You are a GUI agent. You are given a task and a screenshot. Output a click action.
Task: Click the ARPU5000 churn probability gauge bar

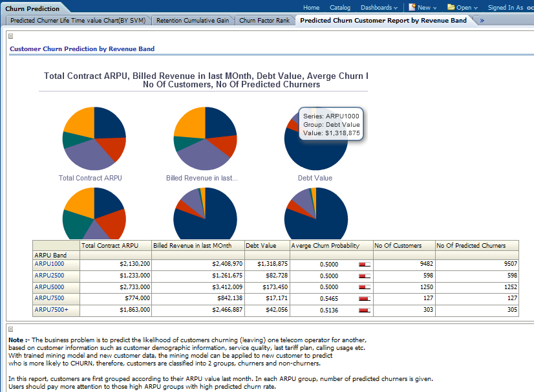365,287
